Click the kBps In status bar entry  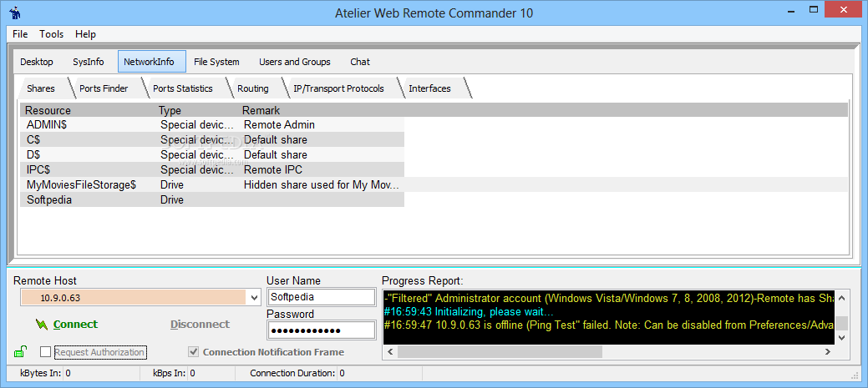pos(174,373)
